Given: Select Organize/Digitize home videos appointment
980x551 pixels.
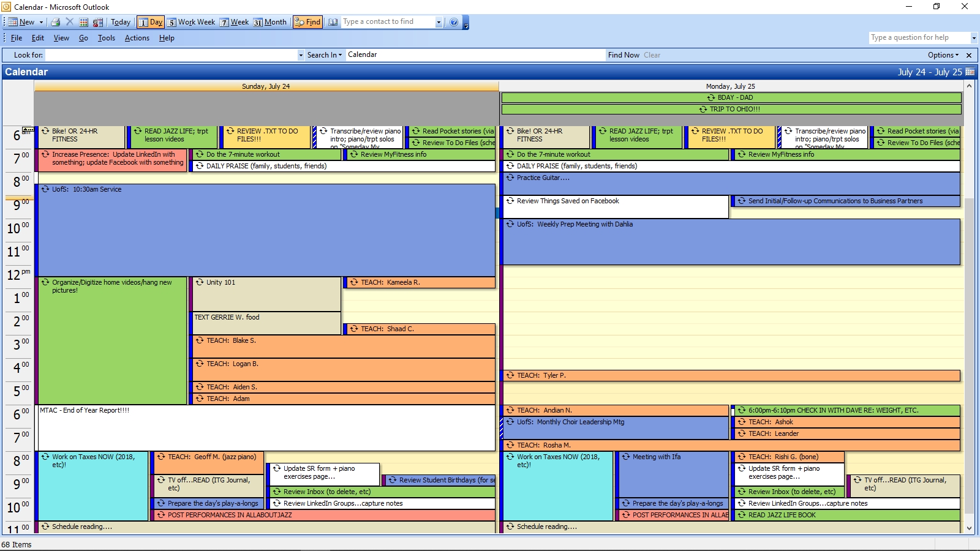Looking at the screenshot, I should [x=111, y=340].
